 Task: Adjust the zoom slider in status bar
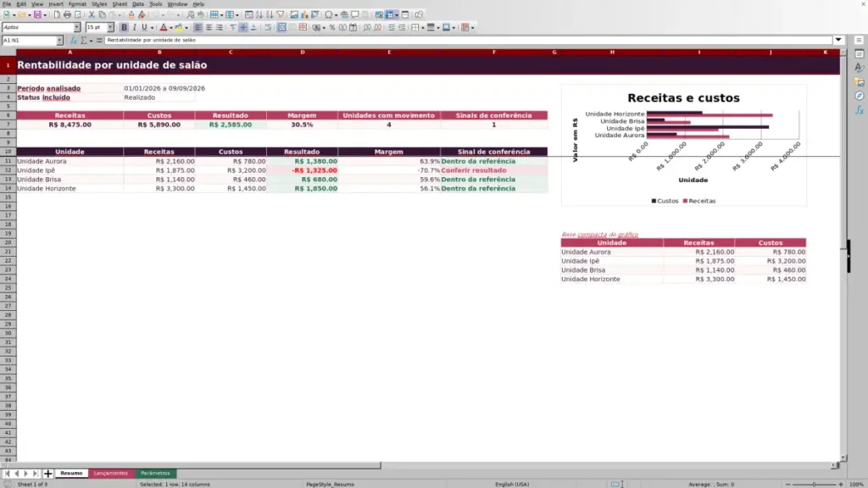[x=815, y=484]
